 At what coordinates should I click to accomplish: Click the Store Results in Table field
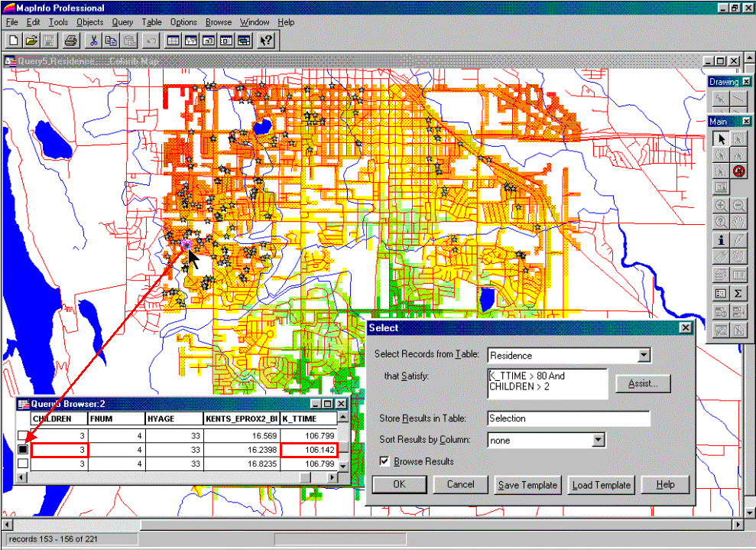(568, 418)
